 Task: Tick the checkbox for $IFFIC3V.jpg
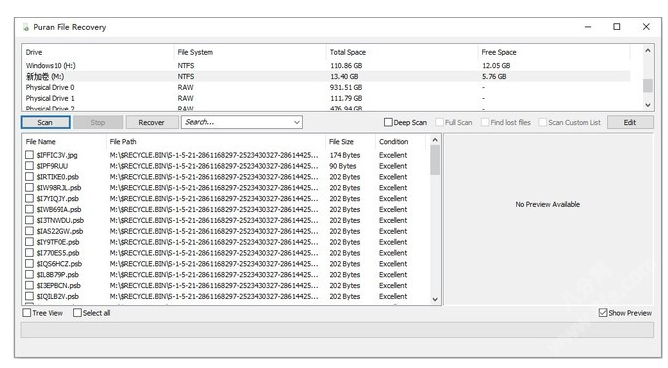point(29,155)
